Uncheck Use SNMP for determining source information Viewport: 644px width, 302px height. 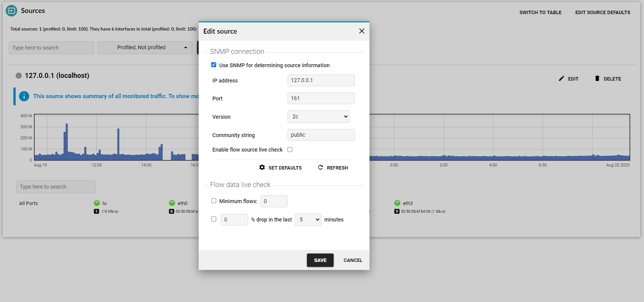point(214,65)
